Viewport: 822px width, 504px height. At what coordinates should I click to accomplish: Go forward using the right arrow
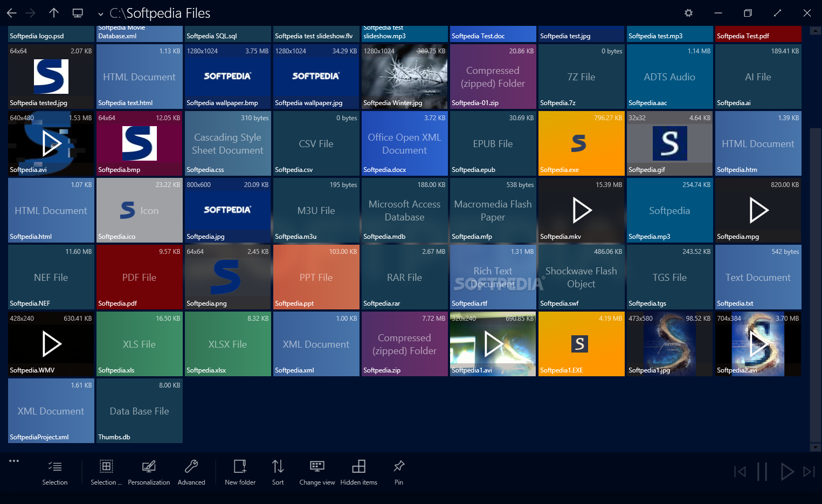pos(31,13)
